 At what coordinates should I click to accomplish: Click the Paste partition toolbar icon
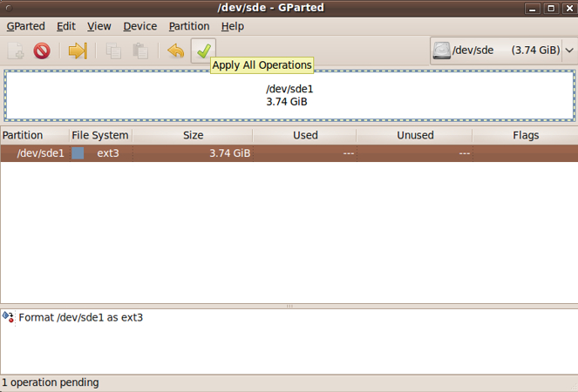pos(139,51)
